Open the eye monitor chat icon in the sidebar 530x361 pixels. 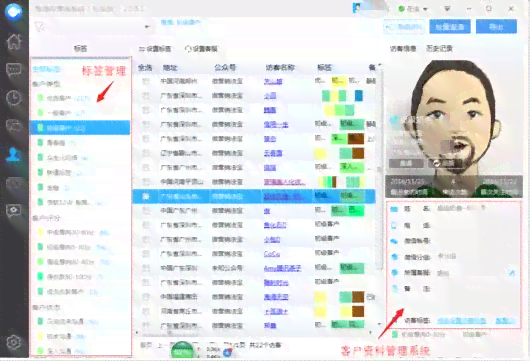tap(14, 211)
